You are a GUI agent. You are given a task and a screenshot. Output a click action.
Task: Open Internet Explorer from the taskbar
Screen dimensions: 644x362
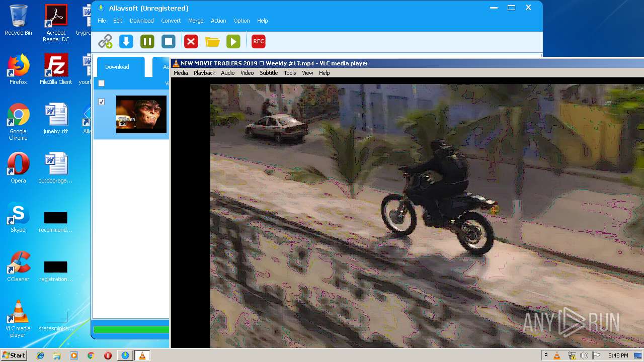tap(40, 355)
